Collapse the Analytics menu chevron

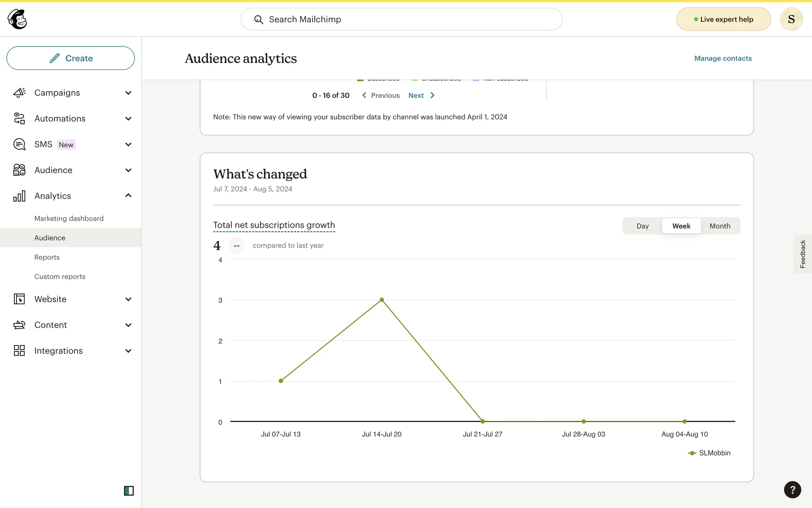coord(128,196)
